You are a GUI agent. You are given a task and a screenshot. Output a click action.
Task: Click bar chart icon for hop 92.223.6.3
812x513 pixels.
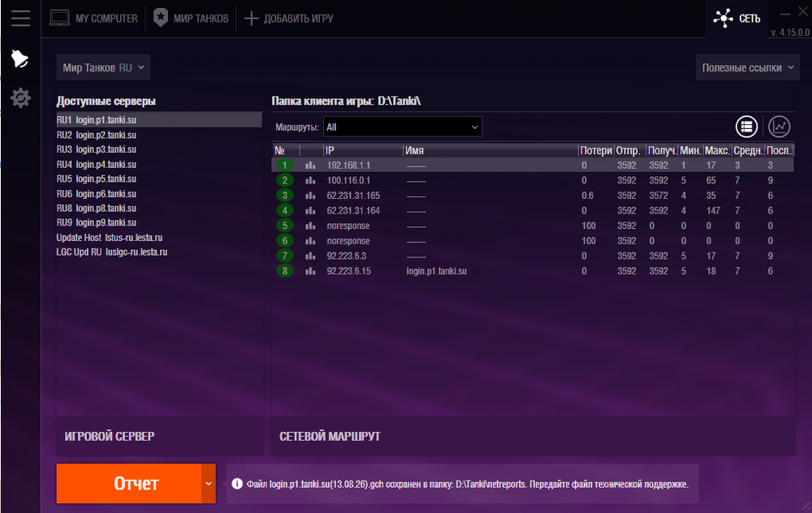pyautogui.click(x=310, y=256)
